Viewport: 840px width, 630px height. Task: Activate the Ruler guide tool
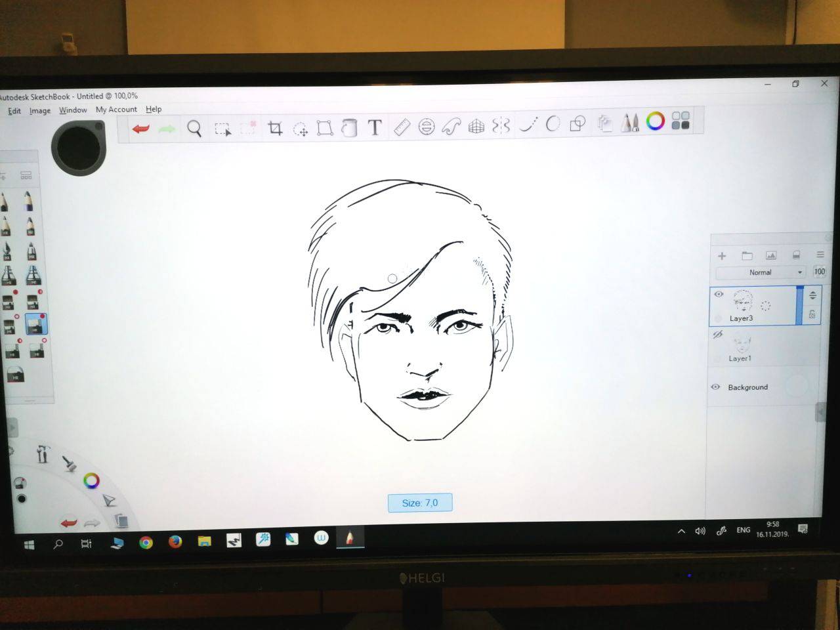point(402,127)
